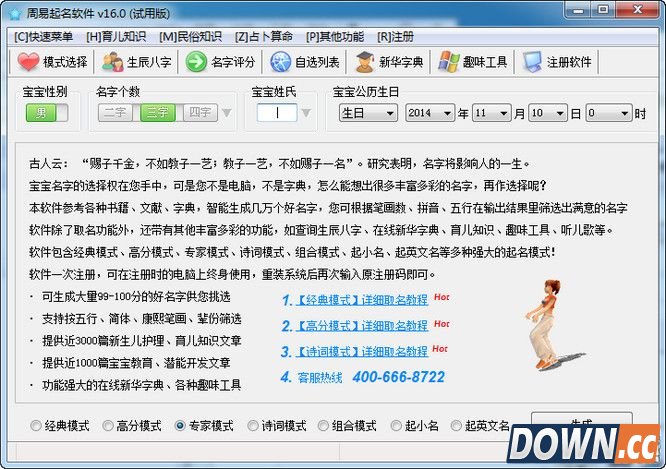
Task: Click into the 宝宝姓氏 input field
Action: pos(277,113)
